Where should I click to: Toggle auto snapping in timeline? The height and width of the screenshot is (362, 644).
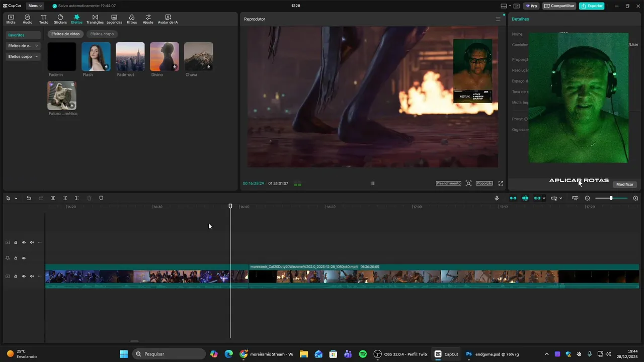(x=525, y=198)
